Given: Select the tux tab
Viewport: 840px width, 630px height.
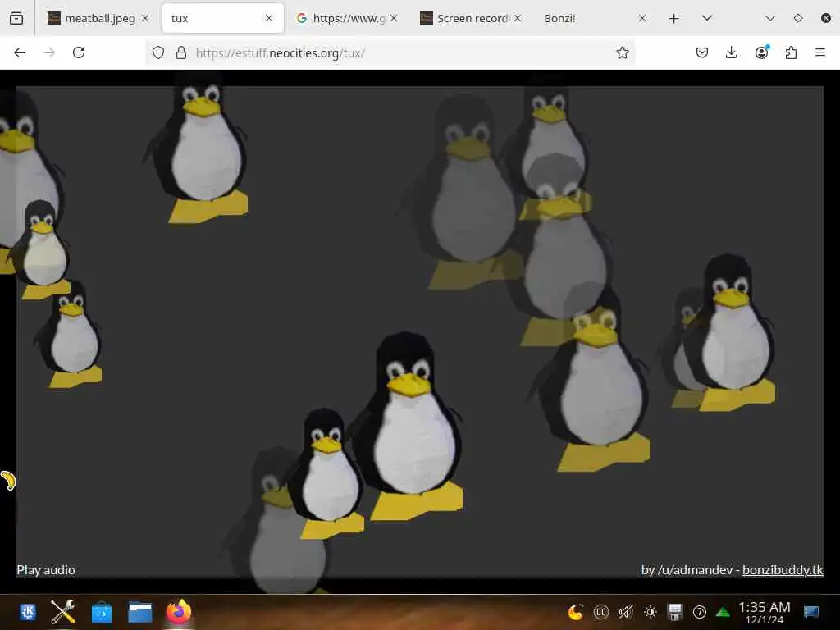Looking at the screenshot, I should pos(223,18).
